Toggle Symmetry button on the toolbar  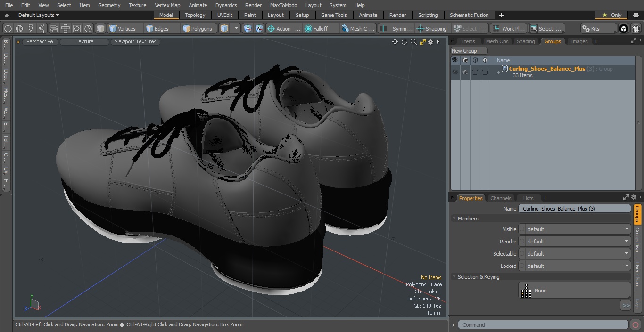click(x=397, y=29)
